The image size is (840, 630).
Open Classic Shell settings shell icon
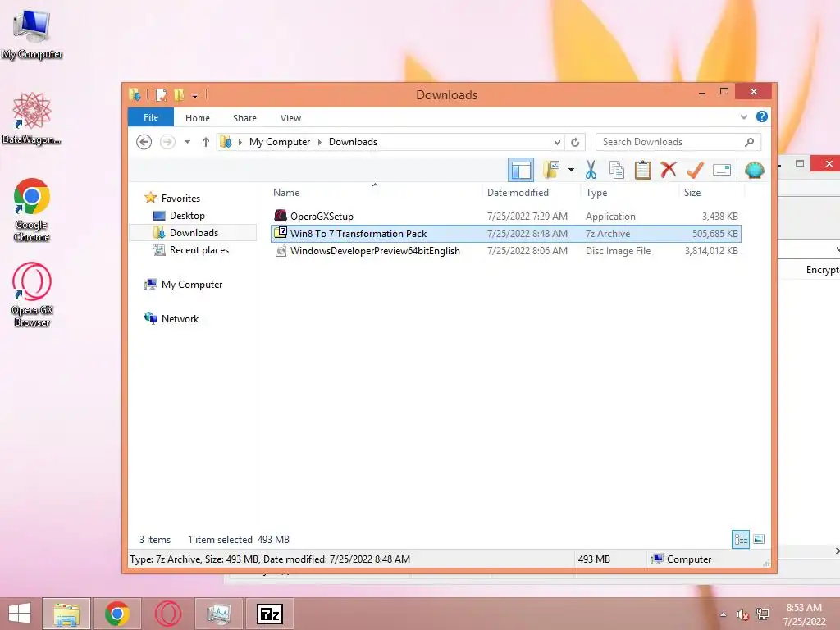(755, 171)
